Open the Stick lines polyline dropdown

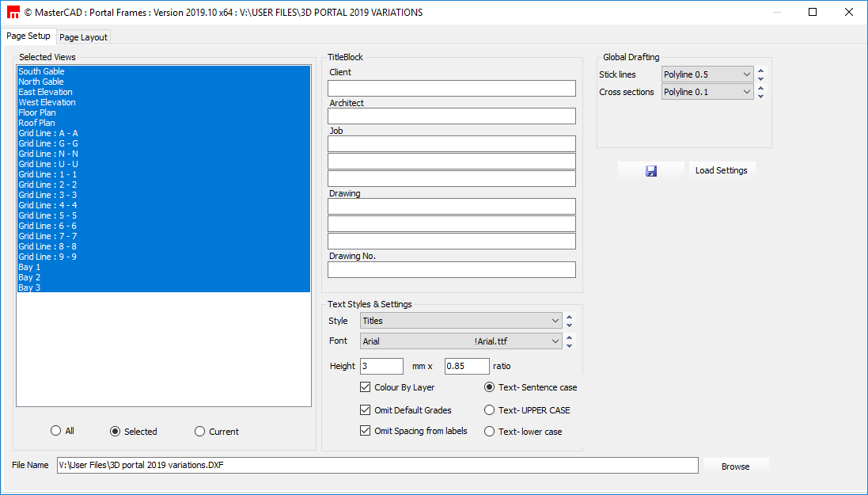pyautogui.click(x=707, y=74)
